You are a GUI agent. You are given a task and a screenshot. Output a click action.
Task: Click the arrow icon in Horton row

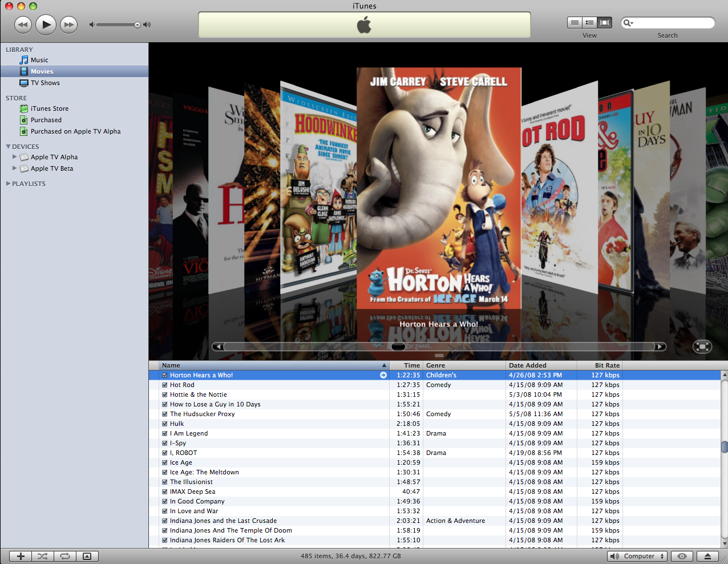tap(383, 375)
